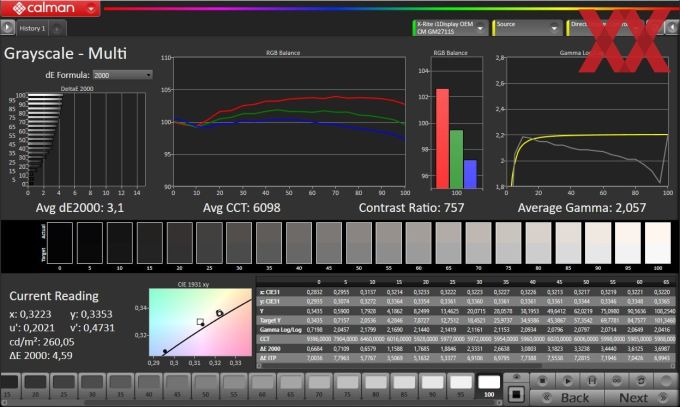The width and height of the screenshot is (680, 407).
Task: Select the Target Y table row
Action: [466, 320]
